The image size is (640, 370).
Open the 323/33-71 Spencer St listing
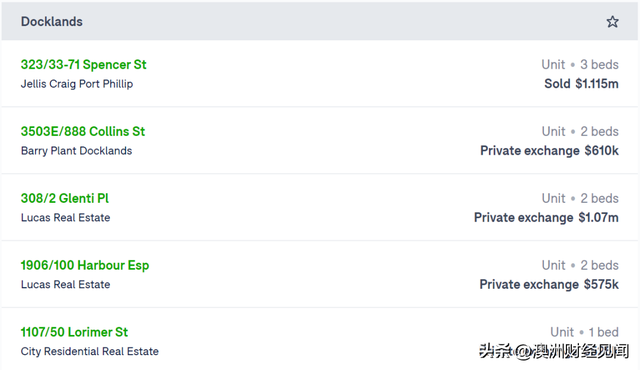(x=83, y=64)
